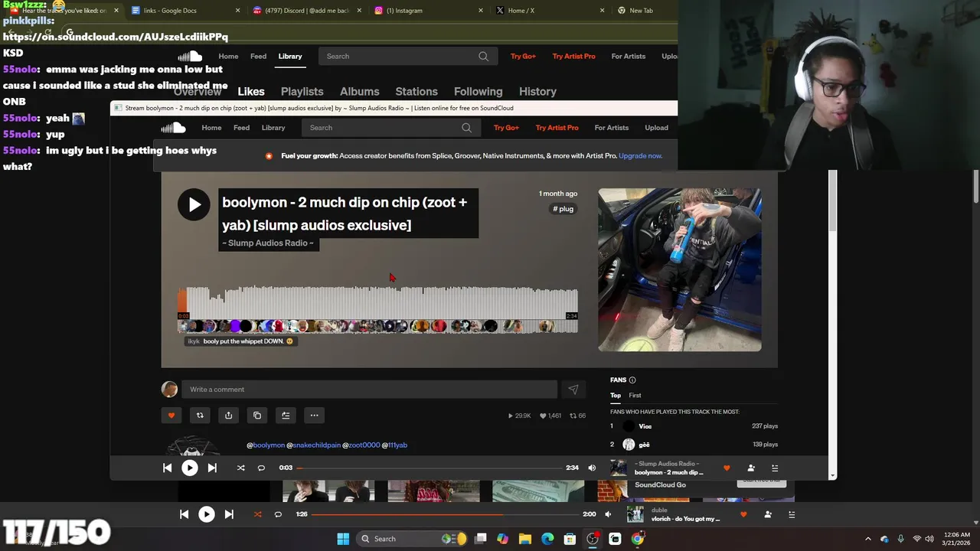
Task: Open the ~ Slump Audios Radio ~ artist link
Action: [268, 243]
